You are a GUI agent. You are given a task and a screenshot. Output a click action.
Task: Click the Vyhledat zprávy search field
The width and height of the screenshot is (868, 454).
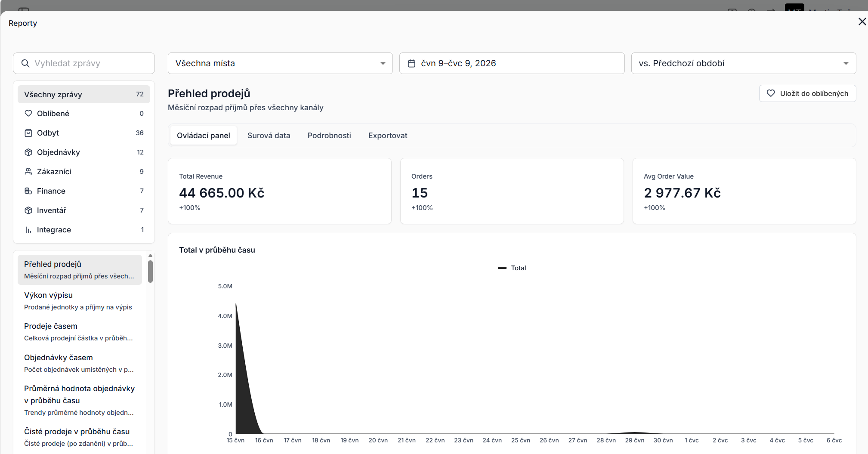(x=84, y=63)
